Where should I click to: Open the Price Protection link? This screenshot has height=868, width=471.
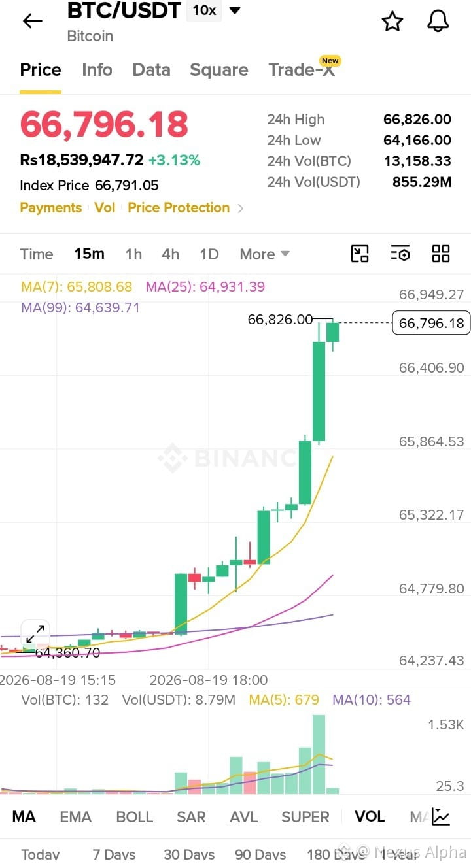point(179,208)
